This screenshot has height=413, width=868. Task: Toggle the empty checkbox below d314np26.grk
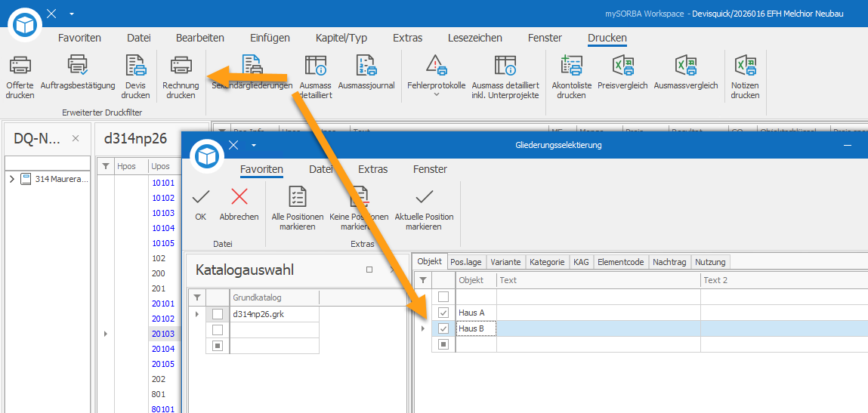coord(218,330)
